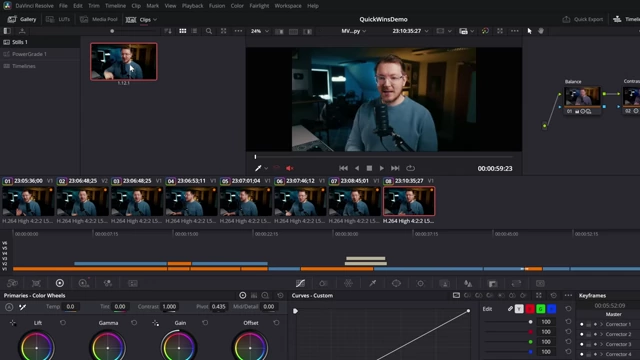
Task: Toggle the Gallery panel button
Action: 22,19
